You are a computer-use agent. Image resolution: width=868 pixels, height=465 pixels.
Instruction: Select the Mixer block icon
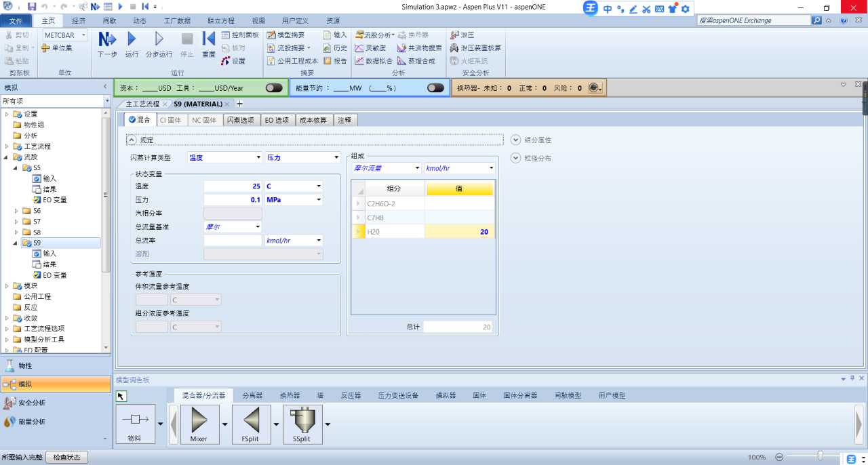point(199,421)
